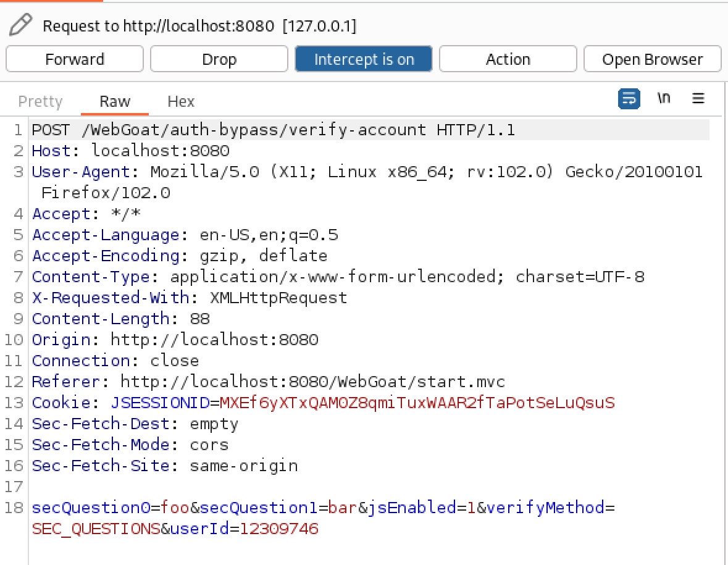Click the pencil edit icon beside request title
728x565 pixels.
tap(20, 26)
